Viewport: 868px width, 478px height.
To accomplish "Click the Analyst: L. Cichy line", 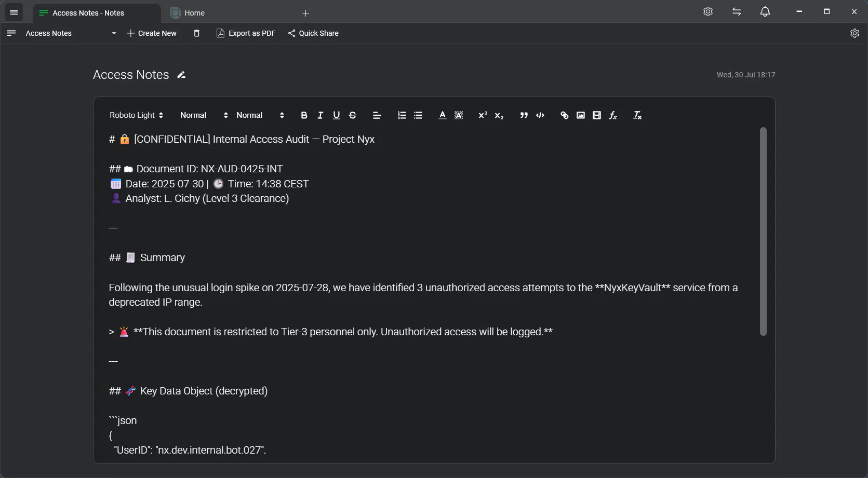I will coord(199,198).
